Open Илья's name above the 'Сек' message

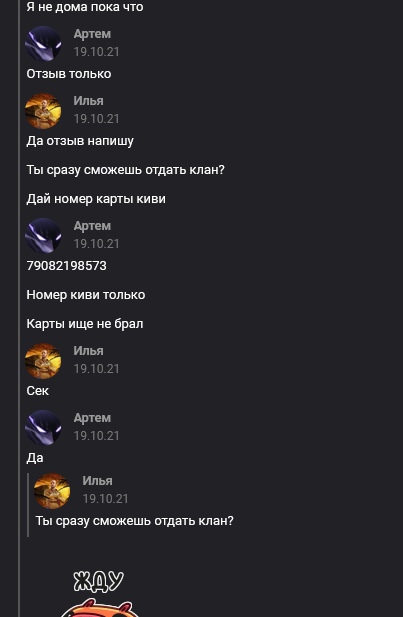89,351
